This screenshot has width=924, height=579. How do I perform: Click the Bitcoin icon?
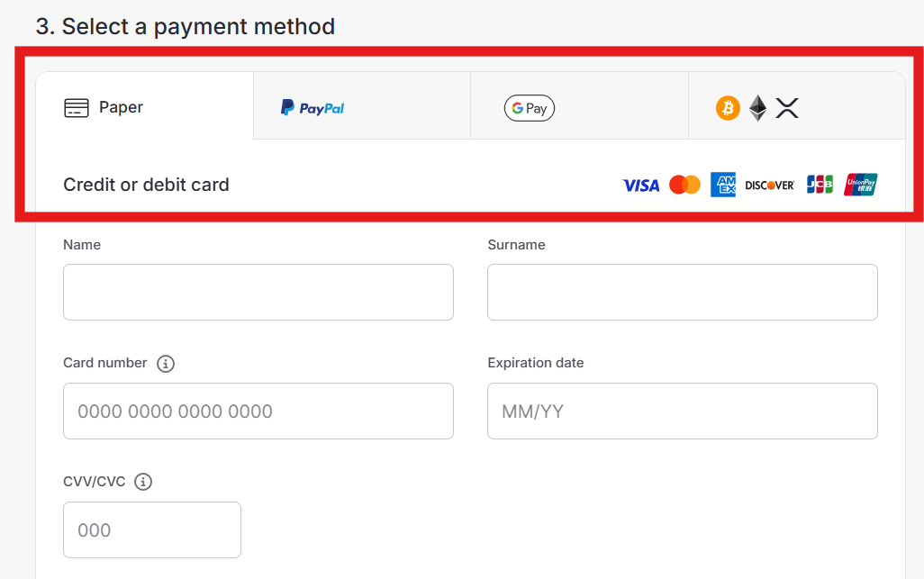coord(728,109)
